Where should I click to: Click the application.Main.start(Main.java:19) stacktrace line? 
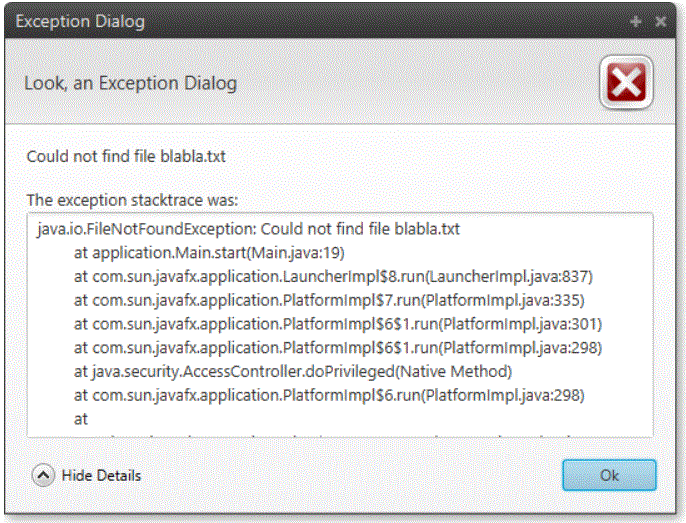pos(209,252)
